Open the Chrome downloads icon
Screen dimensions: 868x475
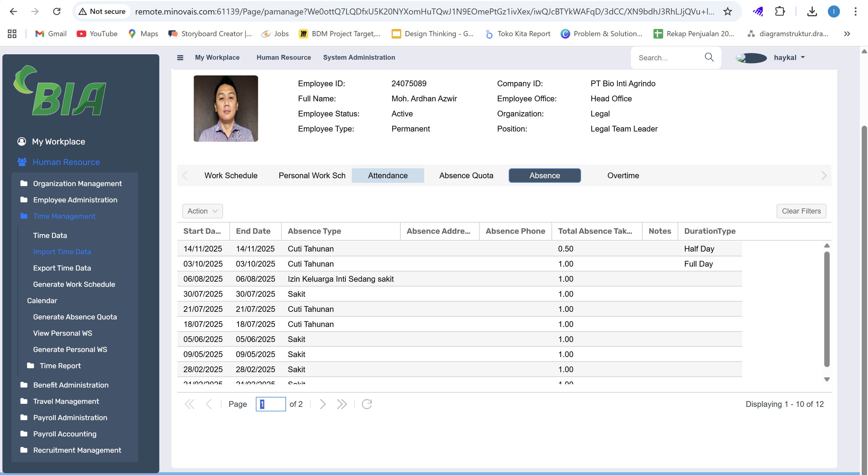click(812, 11)
